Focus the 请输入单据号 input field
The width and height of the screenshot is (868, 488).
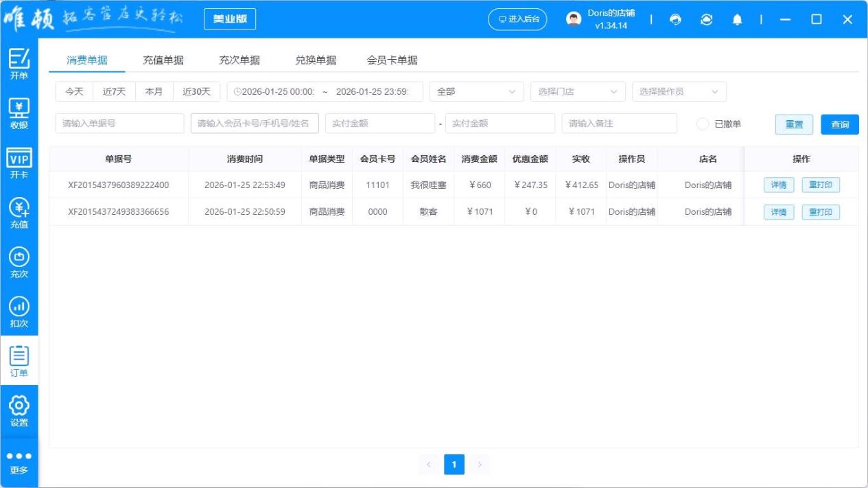119,124
